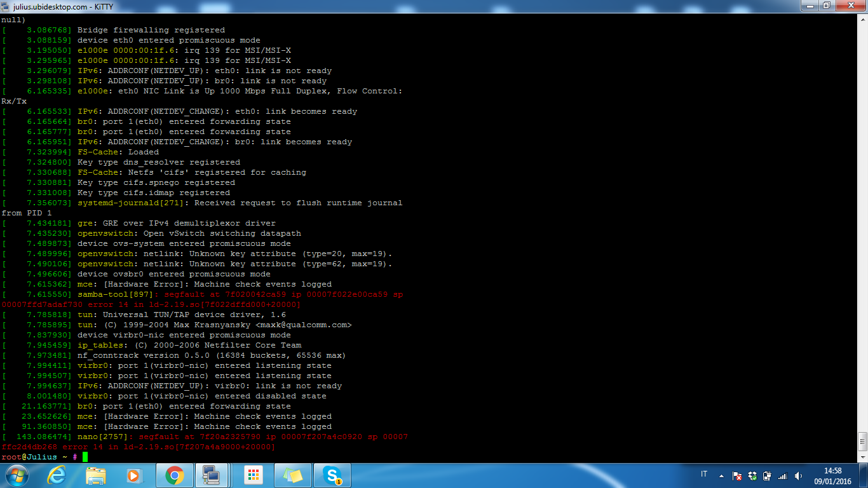This screenshot has width=868, height=488.
Task: Open the Dropbox tray icon
Action: coord(752,475)
